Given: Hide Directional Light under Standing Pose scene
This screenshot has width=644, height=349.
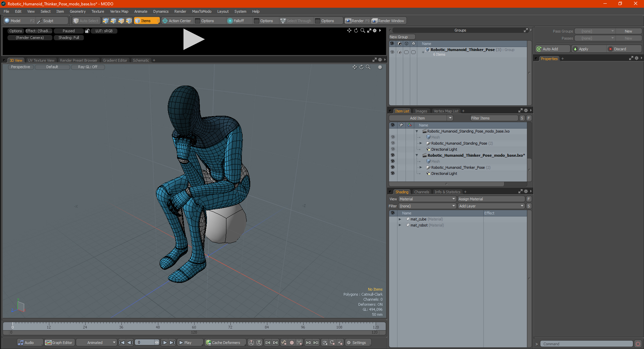Looking at the screenshot, I should (392, 149).
